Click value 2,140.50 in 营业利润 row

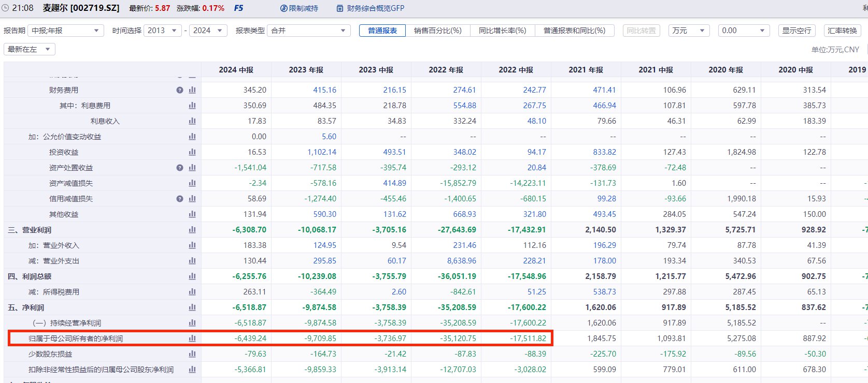601,230
